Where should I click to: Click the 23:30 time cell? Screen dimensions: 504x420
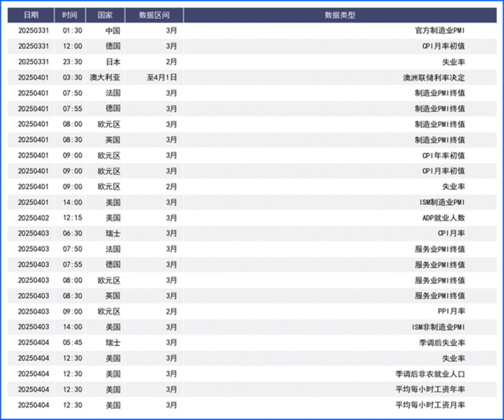click(71, 61)
